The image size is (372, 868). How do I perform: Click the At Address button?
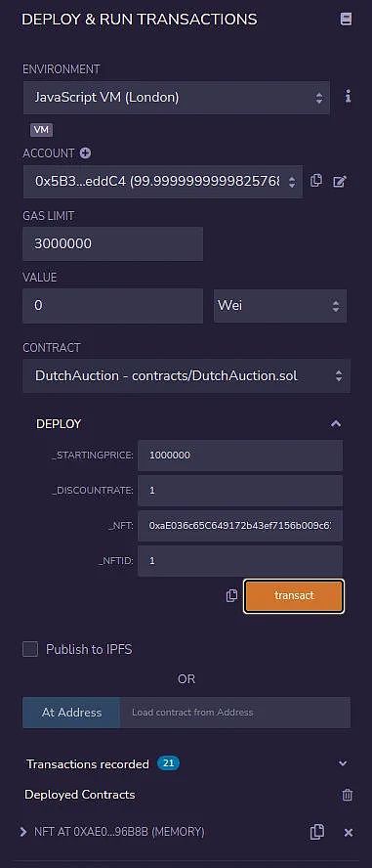[x=71, y=713]
